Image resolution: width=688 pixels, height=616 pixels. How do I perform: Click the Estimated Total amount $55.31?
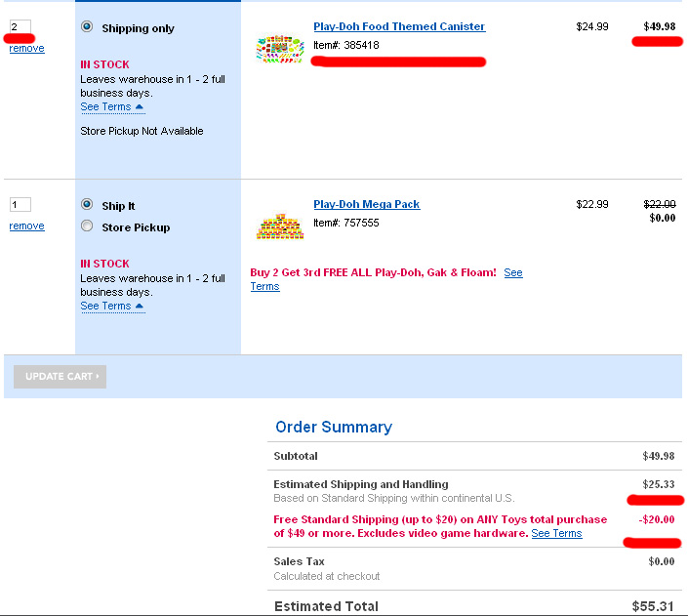(x=653, y=606)
